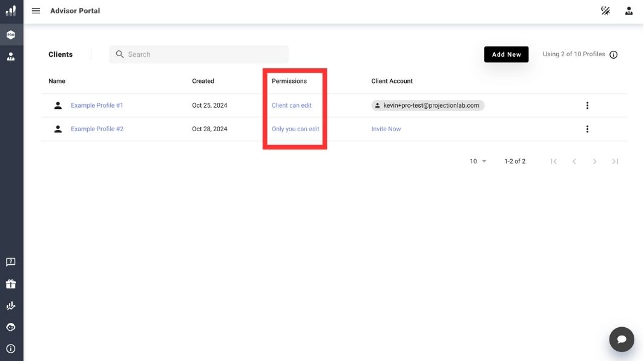Click the profiles usage info icon

[x=614, y=54]
